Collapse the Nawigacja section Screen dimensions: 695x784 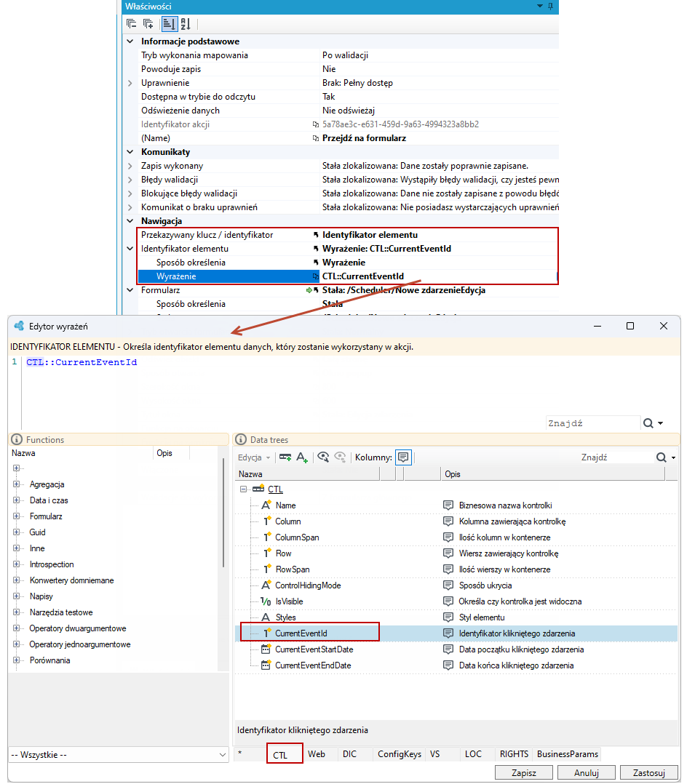(130, 221)
